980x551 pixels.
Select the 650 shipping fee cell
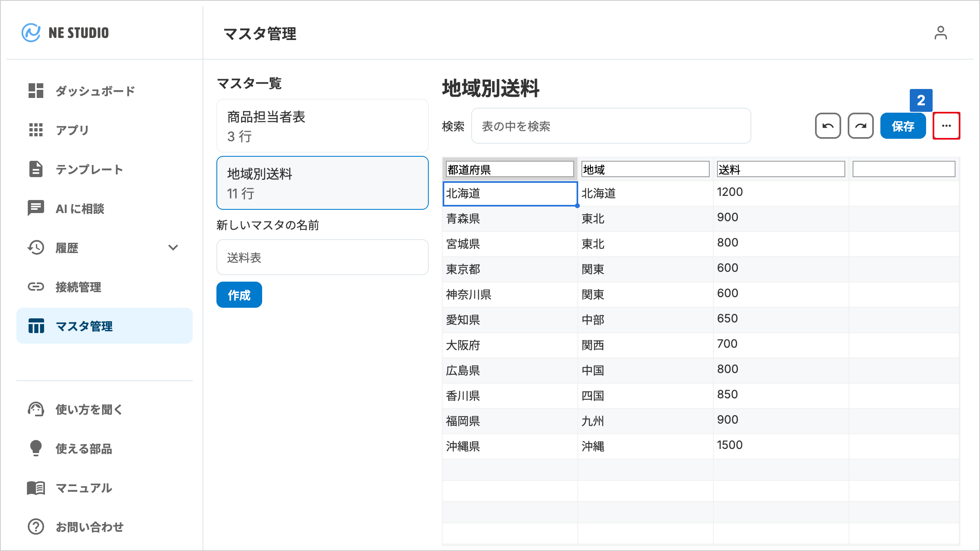[x=781, y=320]
